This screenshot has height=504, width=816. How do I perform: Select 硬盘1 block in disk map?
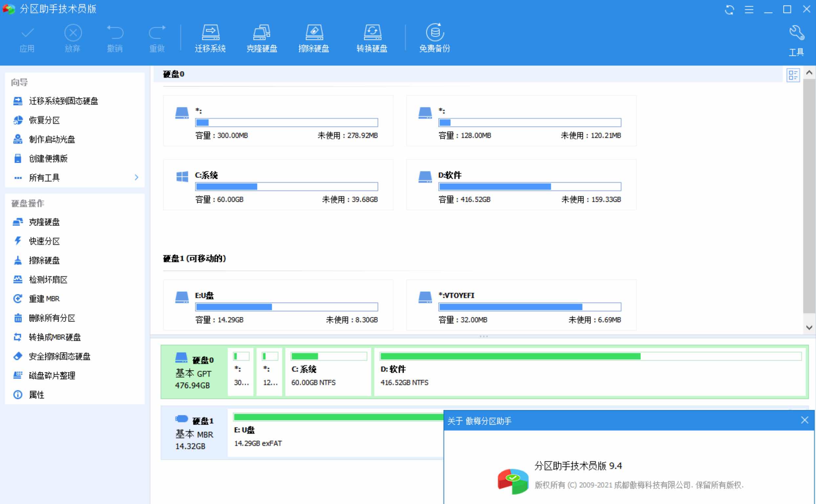194,433
